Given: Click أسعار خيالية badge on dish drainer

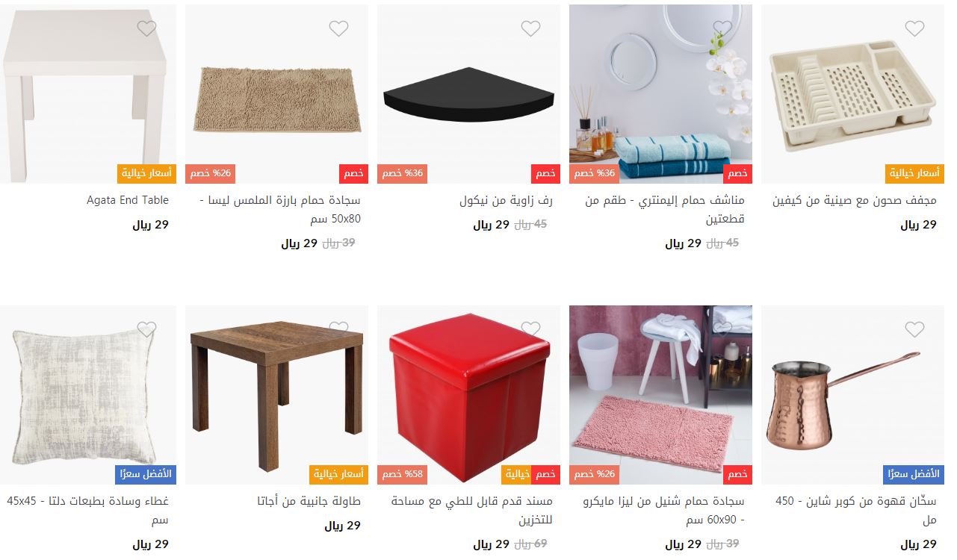Looking at the screenshot, I should 915,173.
